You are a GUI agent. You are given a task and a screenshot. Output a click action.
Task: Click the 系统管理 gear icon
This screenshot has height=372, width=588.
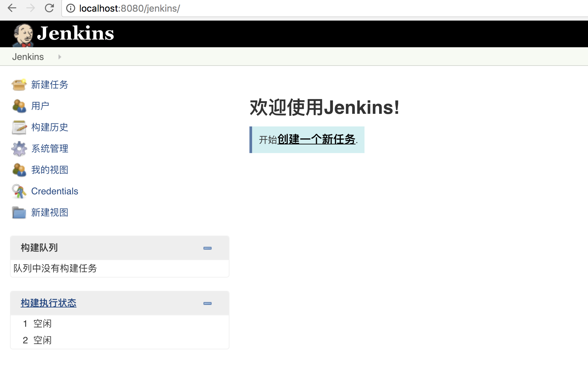(x=19, y=148)
